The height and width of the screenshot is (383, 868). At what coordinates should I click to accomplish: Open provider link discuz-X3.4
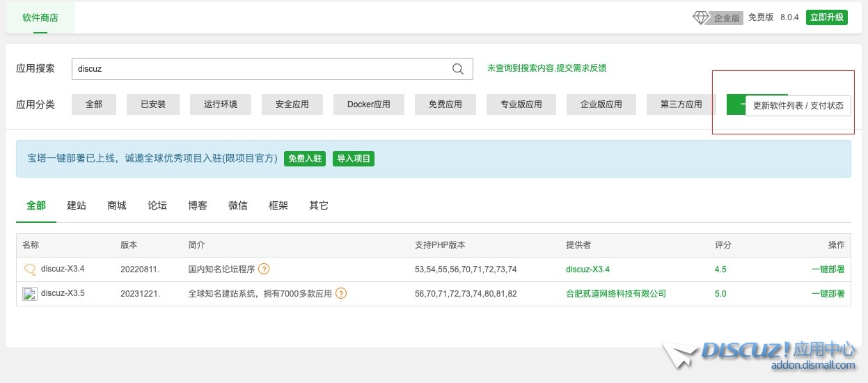pos(587,269)
